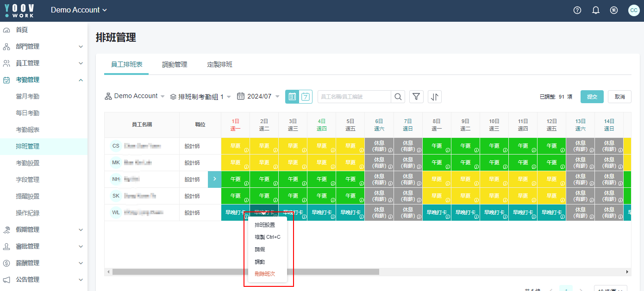Click the 提交 submit button
This screenshot has width=644, height=291.
click(592, 97)
